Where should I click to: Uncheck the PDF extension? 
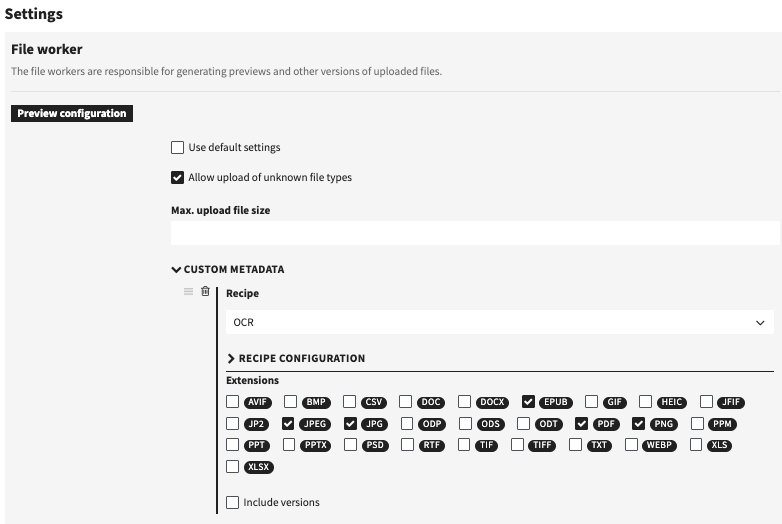pyautogui.click(x=582, y=424)
